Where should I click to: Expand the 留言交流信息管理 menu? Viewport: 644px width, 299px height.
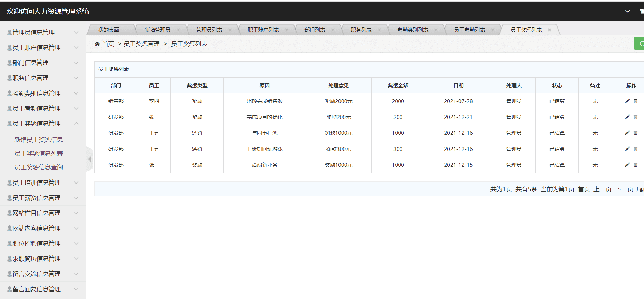pyautogui.click(x=43, y=274)
